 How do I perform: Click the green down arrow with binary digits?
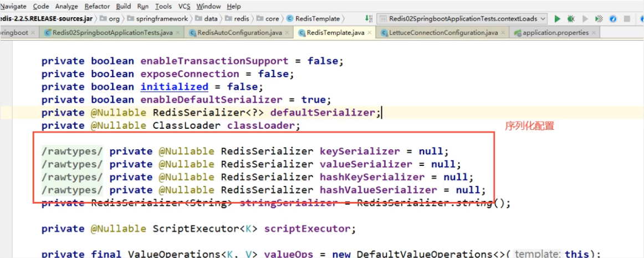point(369,18)
